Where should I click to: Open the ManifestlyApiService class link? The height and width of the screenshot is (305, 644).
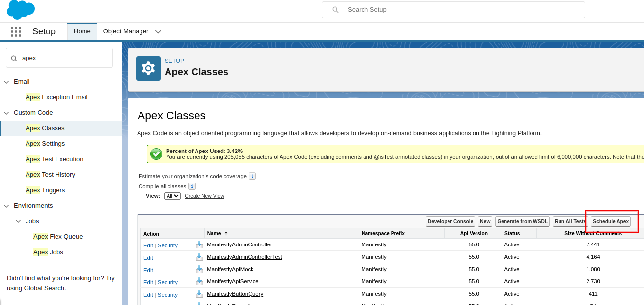(233, 281)
